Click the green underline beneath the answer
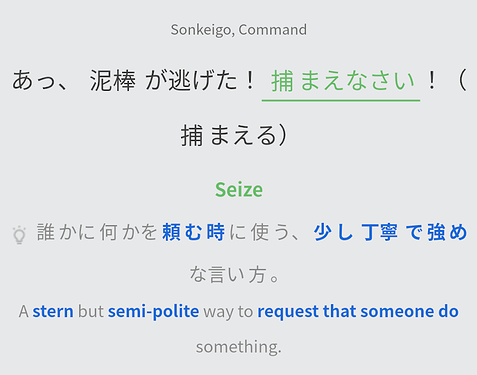Viewport: 477px width, 375px height. pyautogui.click(x=341, y=100)
